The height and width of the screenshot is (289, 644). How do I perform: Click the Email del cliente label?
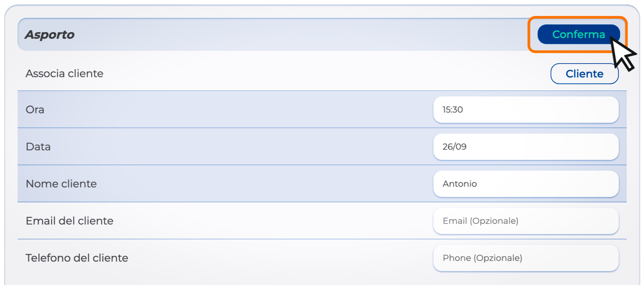pyautogui.click(x=70, y=221)
